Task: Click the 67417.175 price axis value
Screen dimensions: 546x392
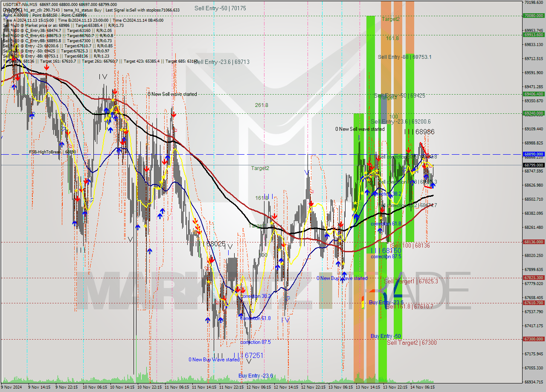Action: coord(533,326)
